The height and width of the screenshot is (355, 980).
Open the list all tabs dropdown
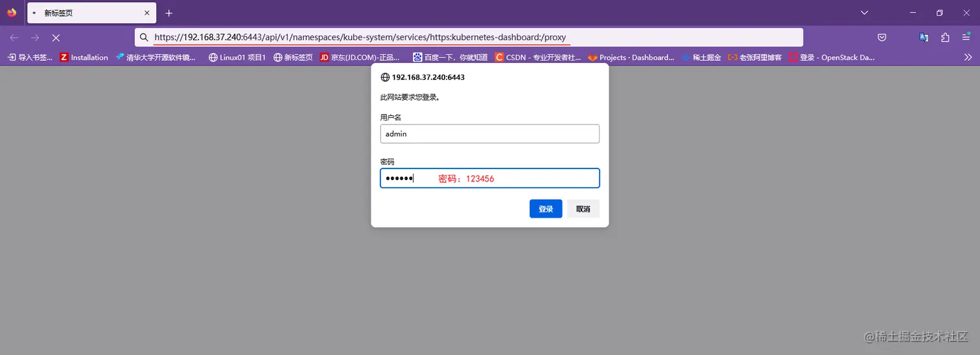[x=864, y=13]
